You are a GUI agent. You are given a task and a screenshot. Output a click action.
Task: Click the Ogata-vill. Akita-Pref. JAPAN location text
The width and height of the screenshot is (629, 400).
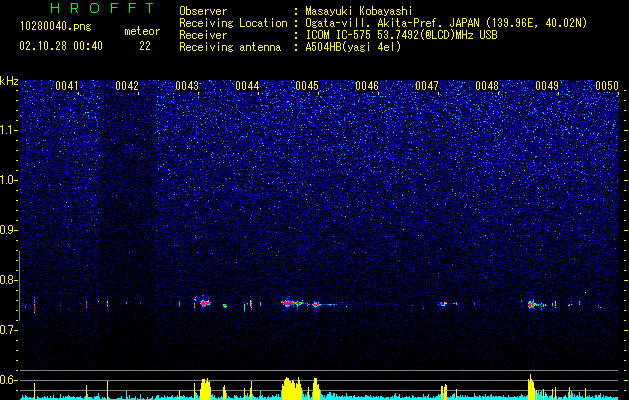[x=446, y=23]
